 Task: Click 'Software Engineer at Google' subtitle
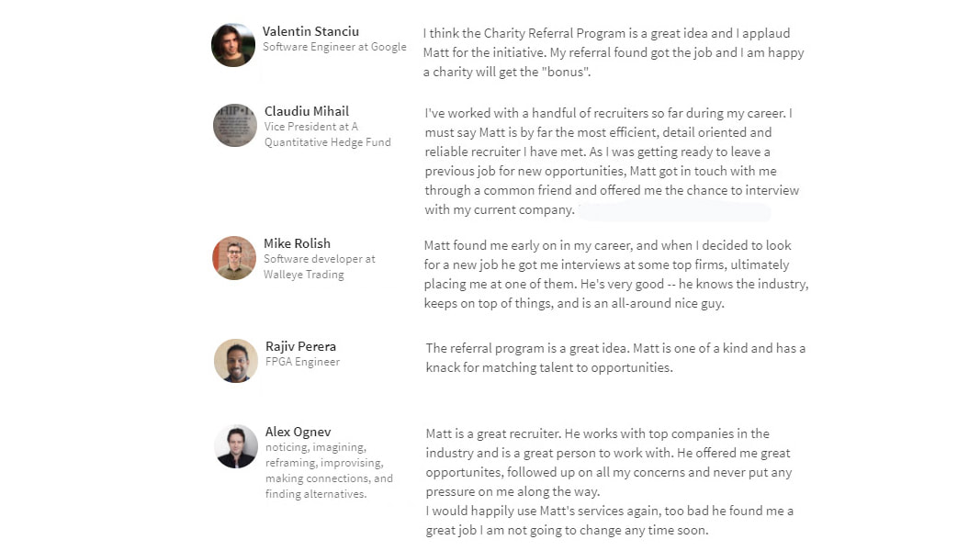pyautogui.click(x=334, y=47)
